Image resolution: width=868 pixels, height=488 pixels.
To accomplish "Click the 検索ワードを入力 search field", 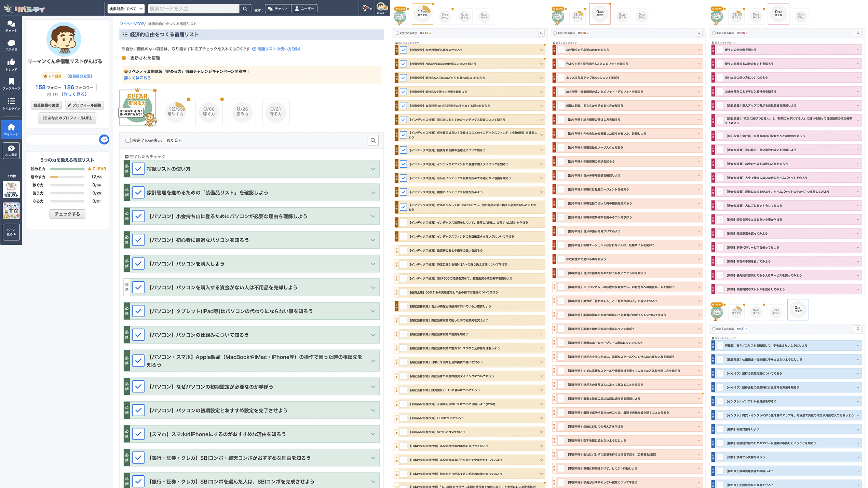I will pyautogui.click(x=193, y=9).
